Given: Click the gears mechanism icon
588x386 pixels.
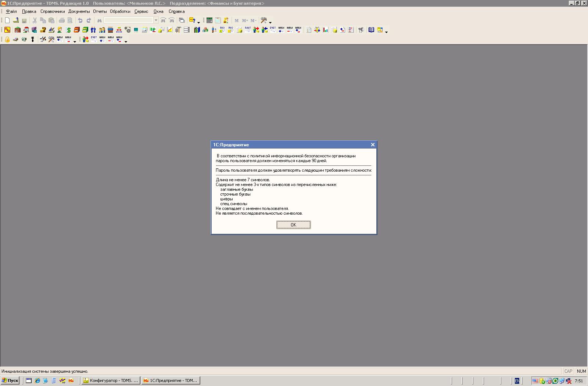Looking at the screenshot, I should pos(128,30).
